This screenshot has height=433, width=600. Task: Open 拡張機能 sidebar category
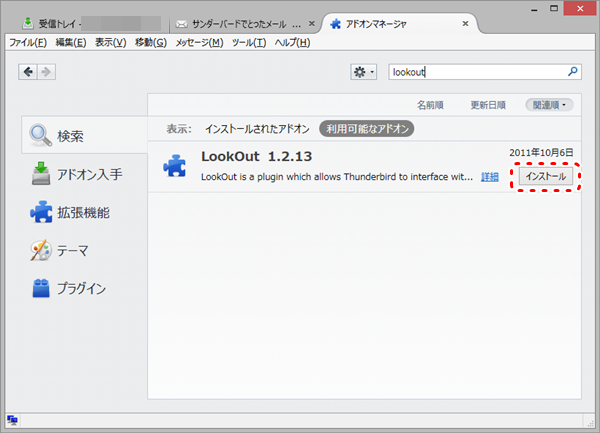point(85,212)
